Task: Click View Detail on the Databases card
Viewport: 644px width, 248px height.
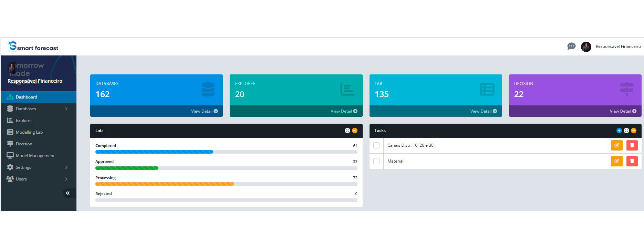Action: point(204,111)
